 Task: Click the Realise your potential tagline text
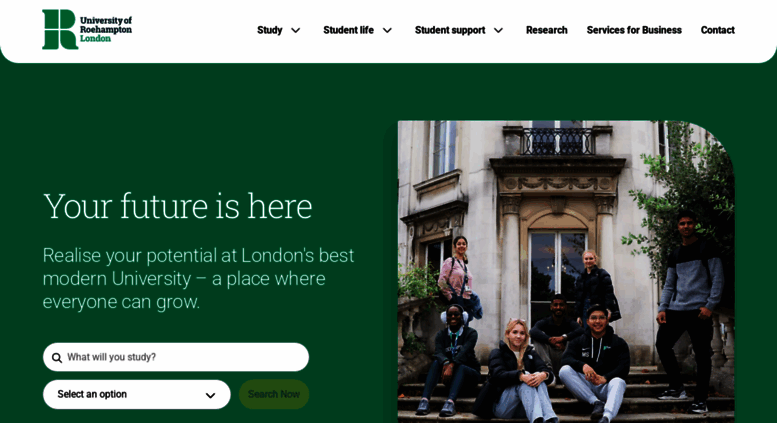click(x=198, y=278)
